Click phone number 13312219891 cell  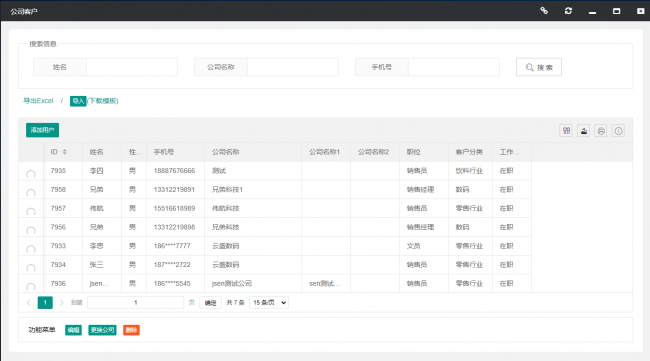tap(175, 189)
